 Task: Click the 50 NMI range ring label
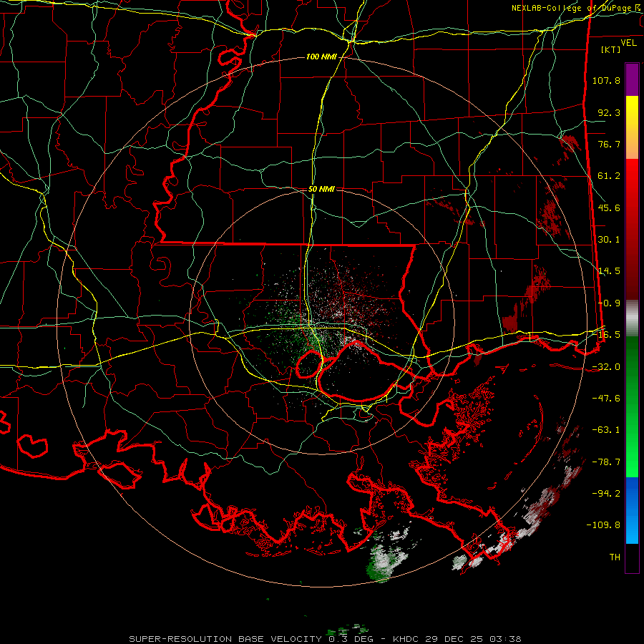(x=321, y=190)
